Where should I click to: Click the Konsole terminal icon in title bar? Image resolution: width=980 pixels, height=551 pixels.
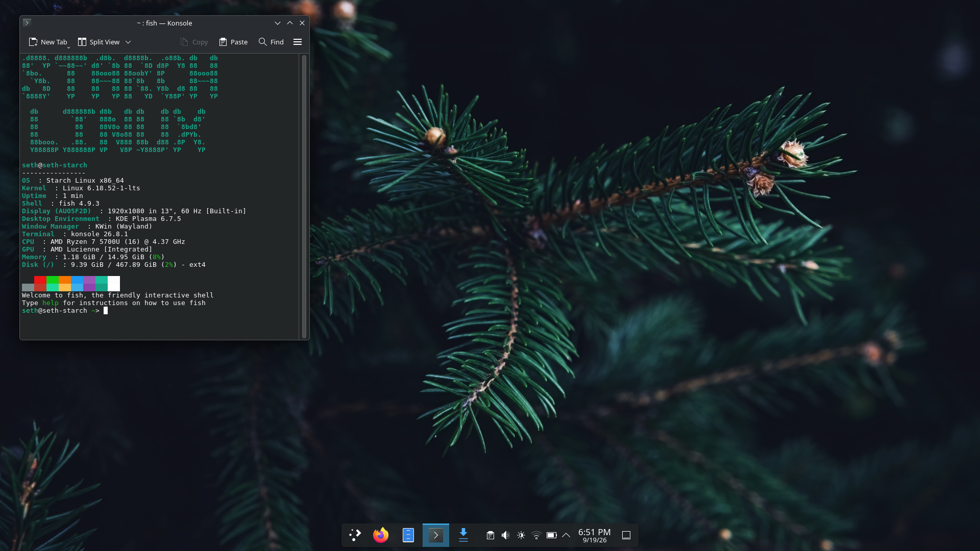[27, 22]
